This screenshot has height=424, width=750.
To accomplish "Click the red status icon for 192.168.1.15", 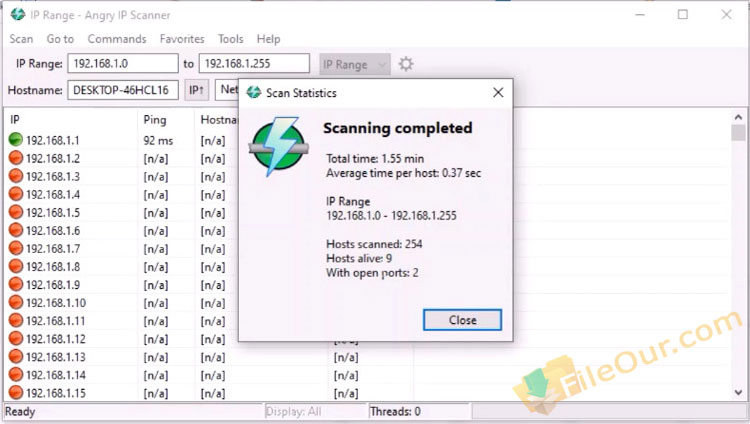I will [x=16, y=392].
